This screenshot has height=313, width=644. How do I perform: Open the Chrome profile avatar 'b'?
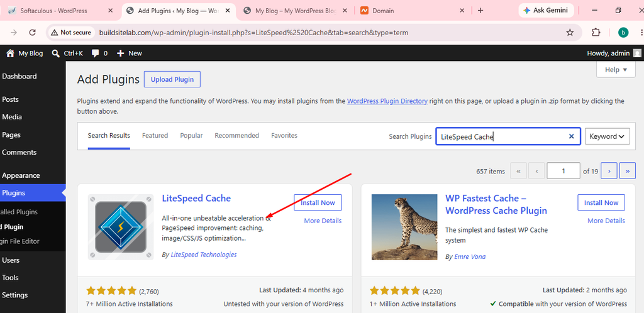(x=623, y=33)
